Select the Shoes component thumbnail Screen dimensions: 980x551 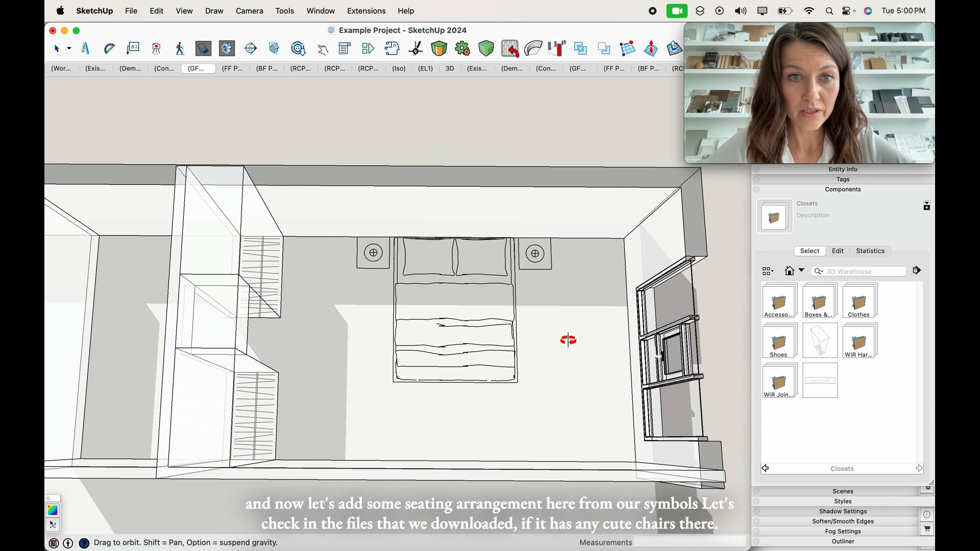pos(779,340)
